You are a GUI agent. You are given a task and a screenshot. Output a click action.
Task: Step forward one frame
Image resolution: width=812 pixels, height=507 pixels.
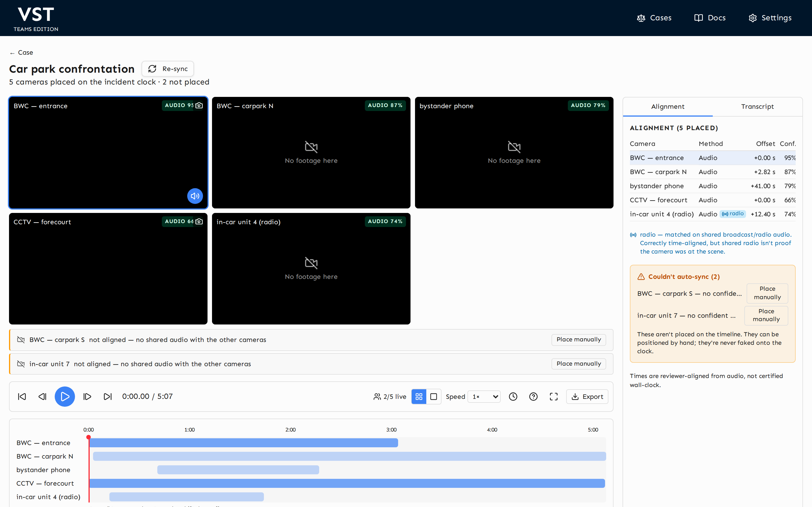pyautogui.click(x=87, y=397)
